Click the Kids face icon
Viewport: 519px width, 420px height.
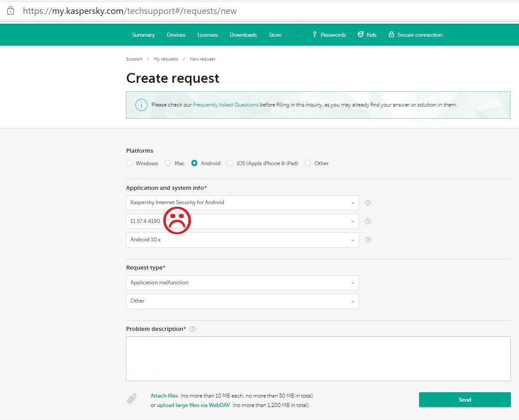coord(360,34)
